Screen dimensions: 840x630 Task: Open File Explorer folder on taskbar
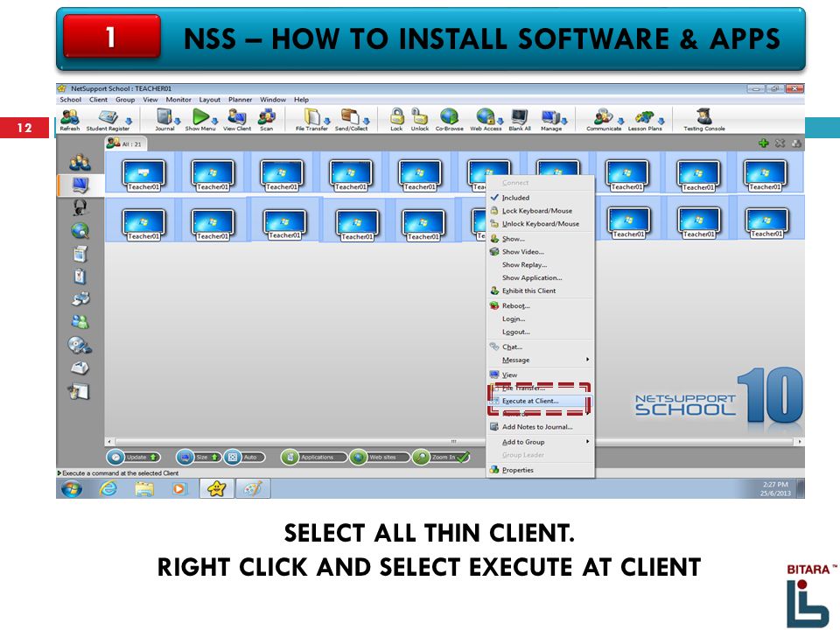coord(144,488)
